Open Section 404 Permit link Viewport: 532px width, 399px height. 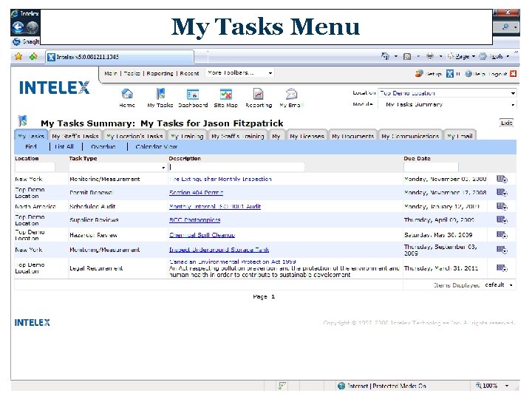tap(196, 192)
